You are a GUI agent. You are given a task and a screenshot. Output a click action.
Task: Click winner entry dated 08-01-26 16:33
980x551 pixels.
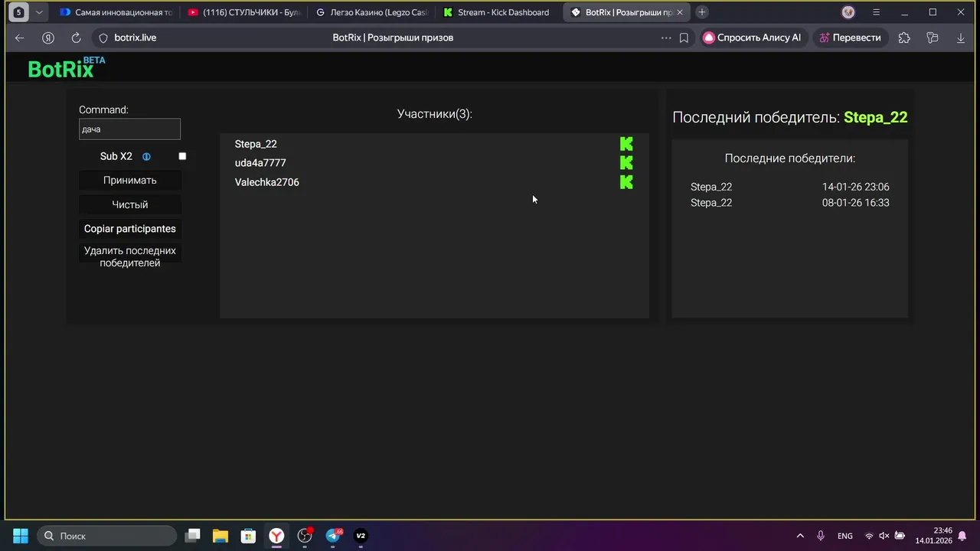tap(789, 203)
